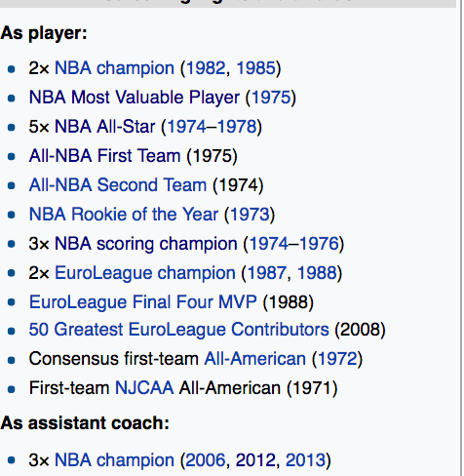Open the All-NBA Second Team link
Screen dimensions: 464x476
(x=118, y=185)
